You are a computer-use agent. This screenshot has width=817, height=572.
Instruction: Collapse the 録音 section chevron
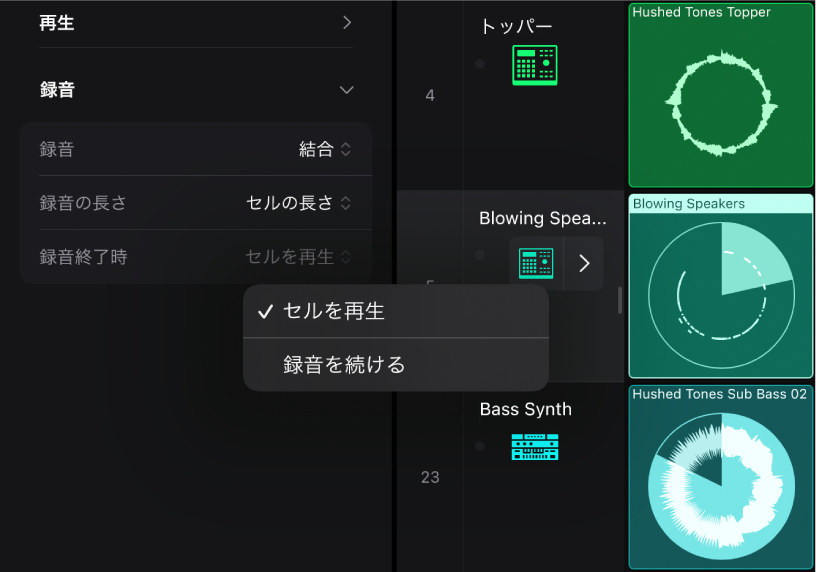pos(346,90)
